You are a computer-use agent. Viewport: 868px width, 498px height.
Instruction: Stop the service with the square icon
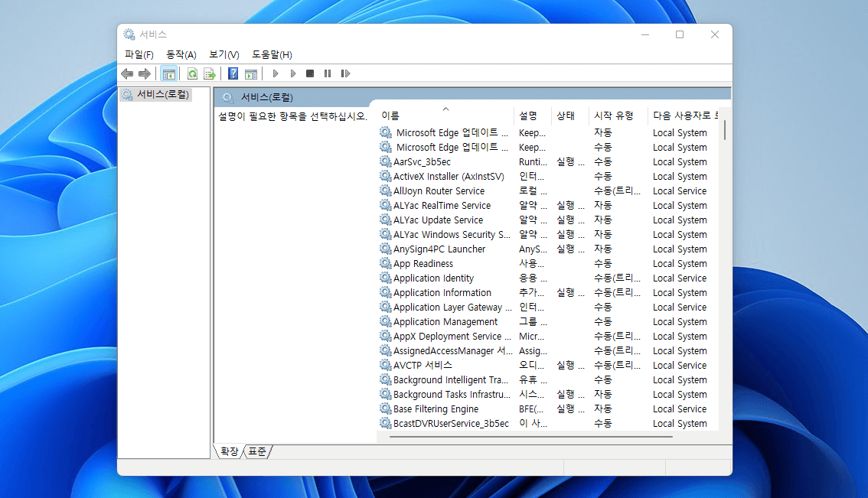coord(310,73)
